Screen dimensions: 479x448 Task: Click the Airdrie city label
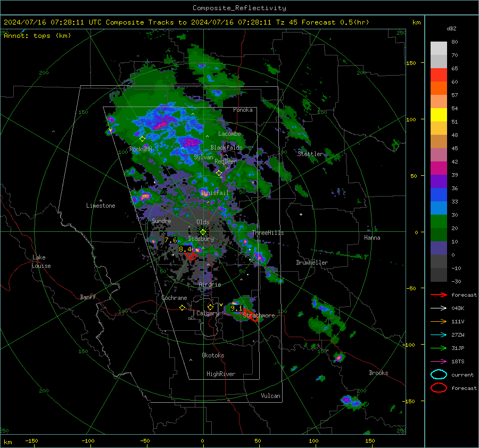click(210, 284)
